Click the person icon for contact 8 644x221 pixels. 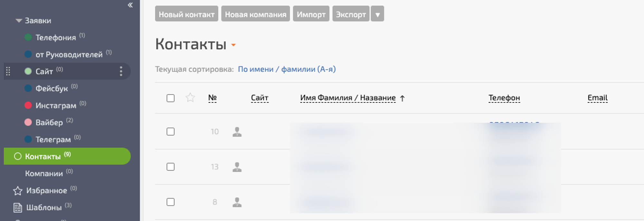click(x=237, y=202)
